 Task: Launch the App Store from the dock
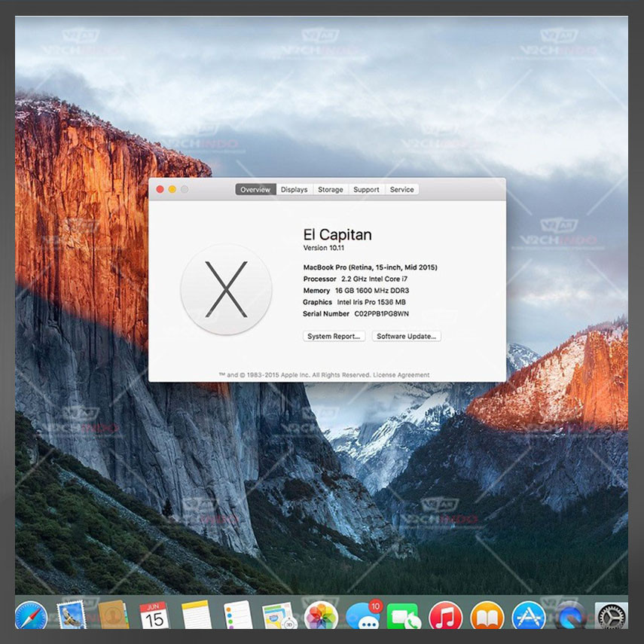528,616
